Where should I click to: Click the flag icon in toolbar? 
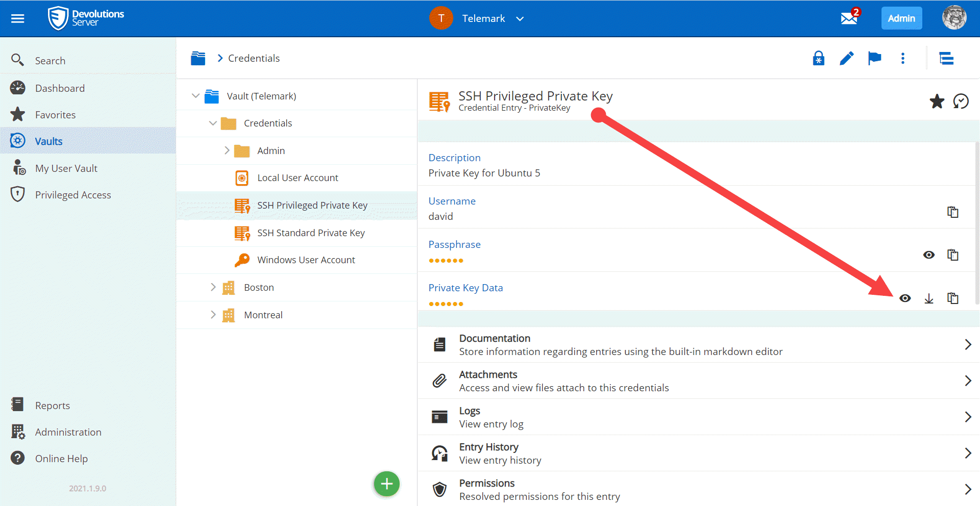[x=874, y=59]
